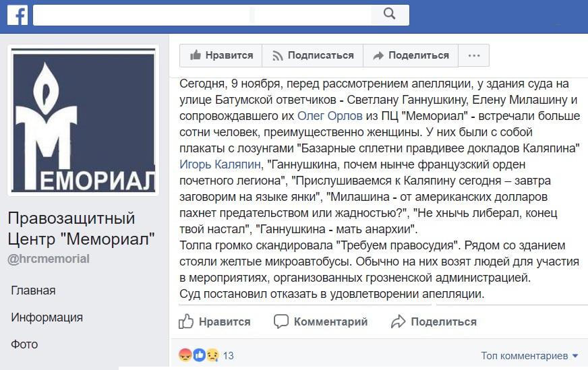This screenshot has width=588, height=370.
Task: Toggle Подписаться to follow the page
Action: click(312, 55)
